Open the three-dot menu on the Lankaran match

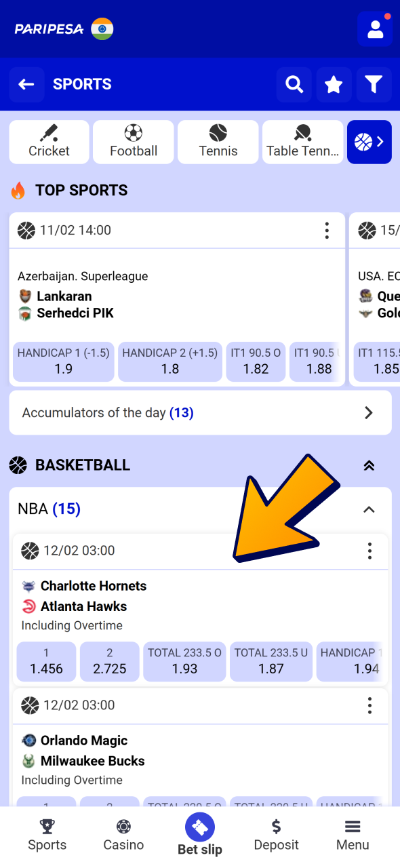[327, 231]
